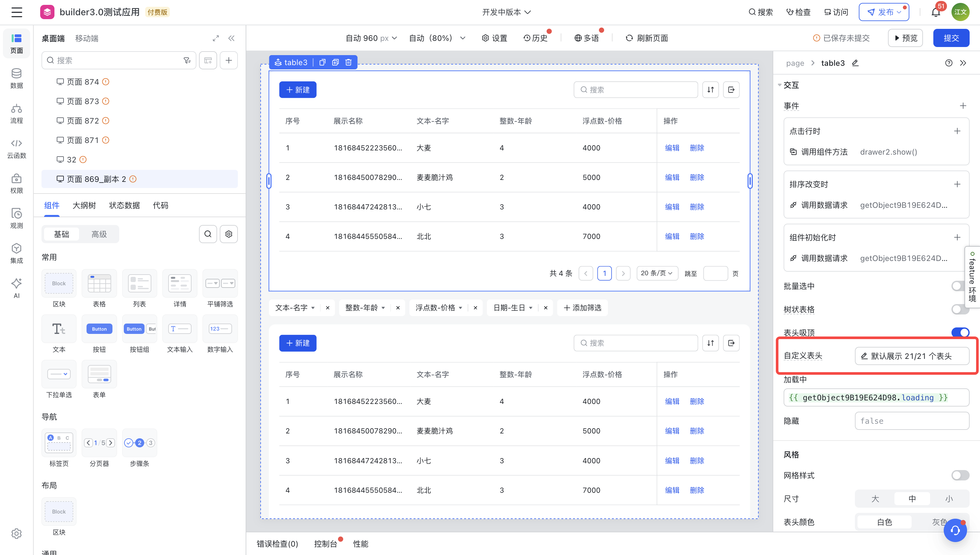Open settings gear at sidebar bottom
Image resolution: width=980 pixels, height=555 pixels.
click(x=17, y=533)
